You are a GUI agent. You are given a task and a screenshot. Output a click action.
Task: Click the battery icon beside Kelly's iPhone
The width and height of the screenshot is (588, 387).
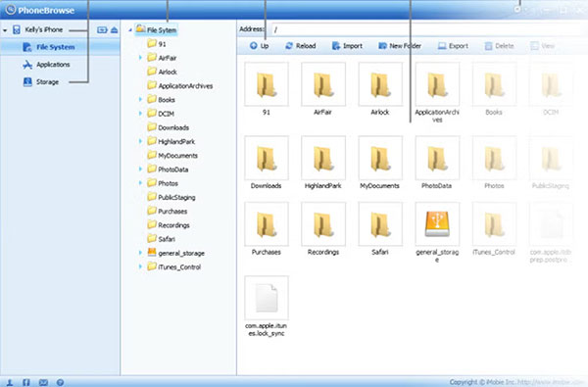(102, 29)
